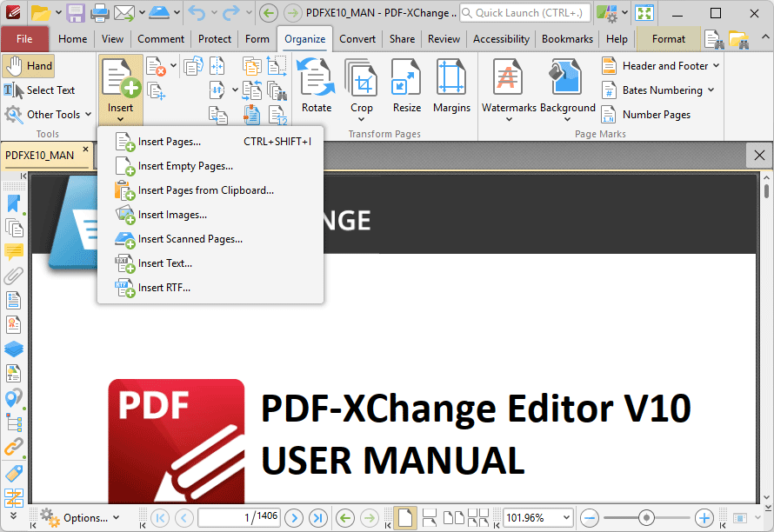Activate the Select Text tool
Viewport: 774px width, 532px height.
pos(39,90)
